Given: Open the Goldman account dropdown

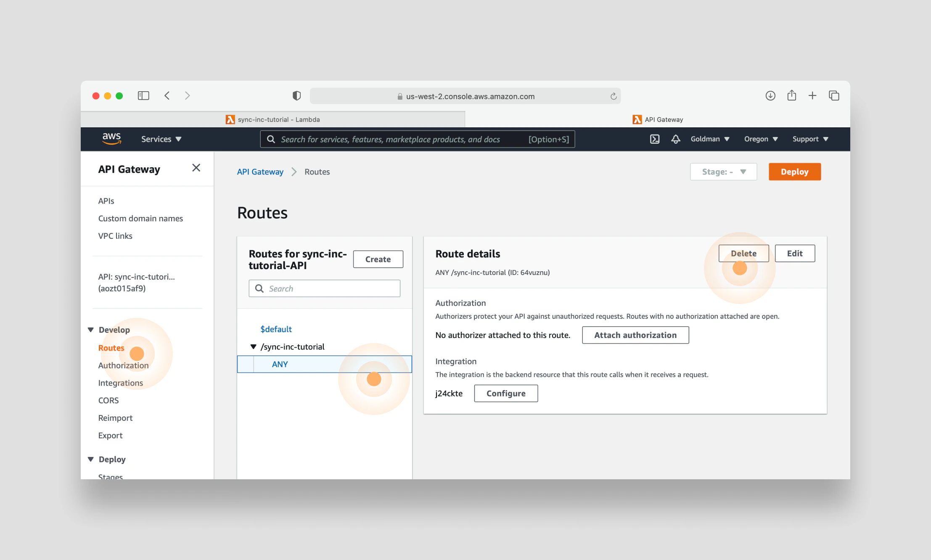Looking at the screenshot, I should [710, 139].
